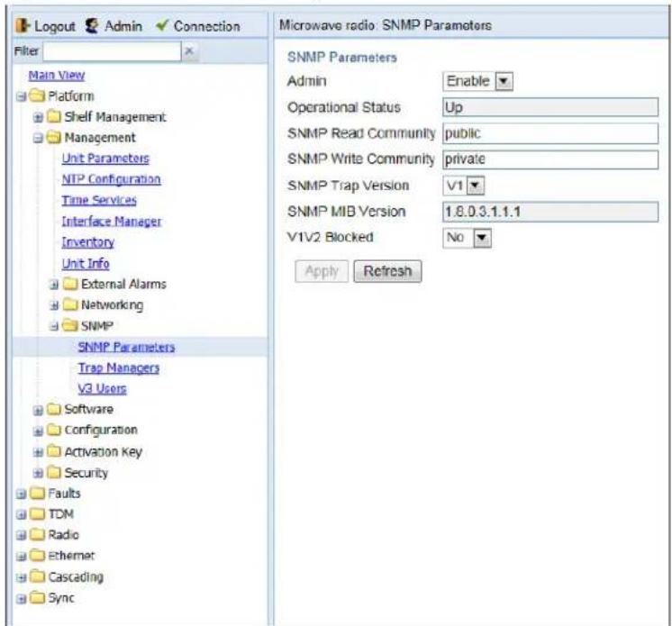Open the Interface Manager link

(112, 221)
